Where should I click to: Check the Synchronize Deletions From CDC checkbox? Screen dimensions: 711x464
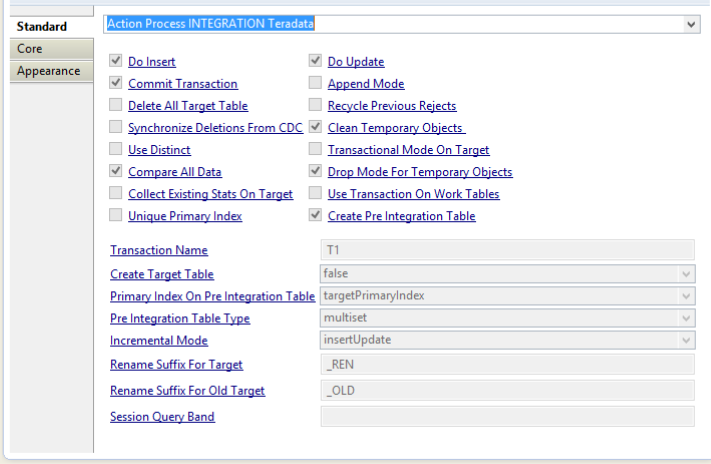click(116, 127)
